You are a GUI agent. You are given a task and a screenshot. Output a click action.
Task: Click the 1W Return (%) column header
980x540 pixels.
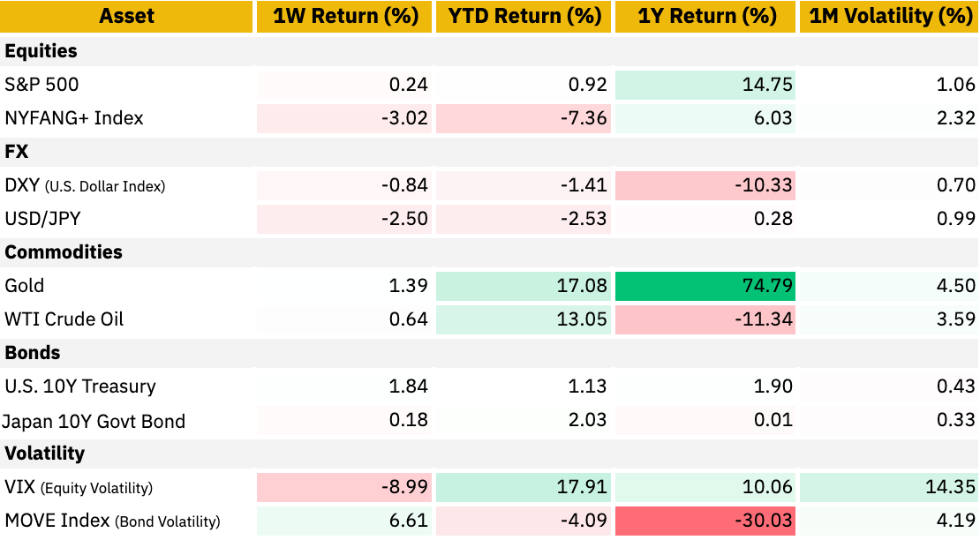tap(343, 16)
